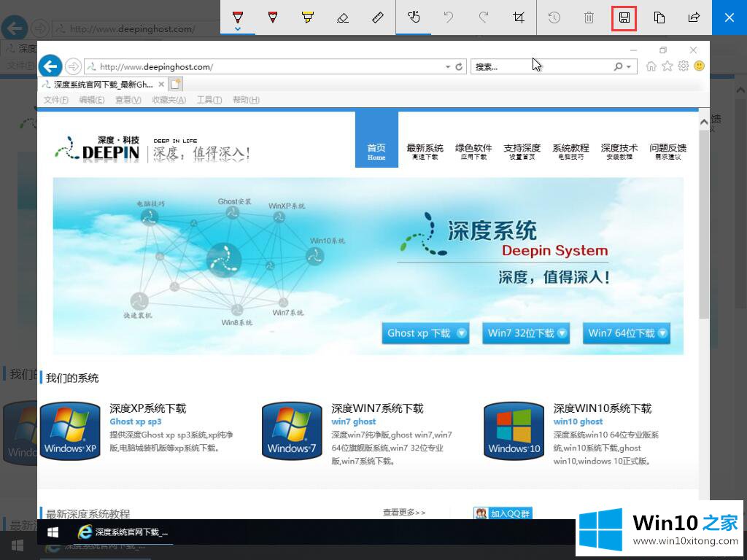The image size is (747, 560).
Task: Open the 文件(F) menu
Action: [x=55, y=99]
